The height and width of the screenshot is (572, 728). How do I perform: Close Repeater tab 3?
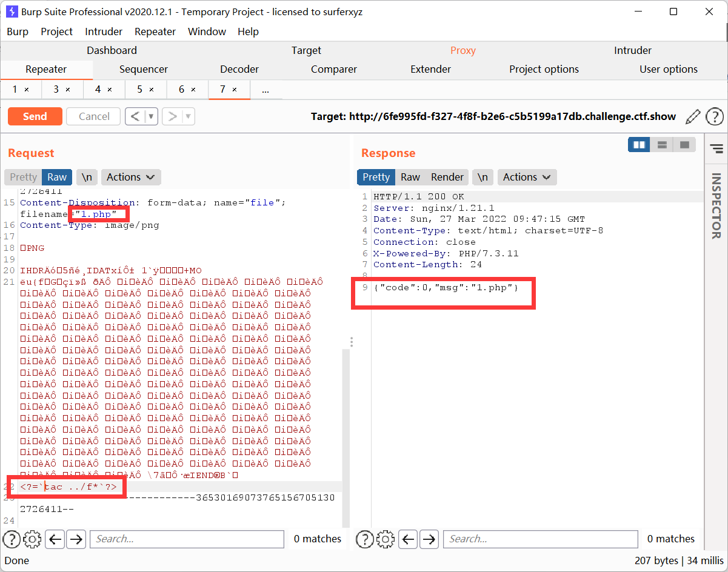click(68, 90)
